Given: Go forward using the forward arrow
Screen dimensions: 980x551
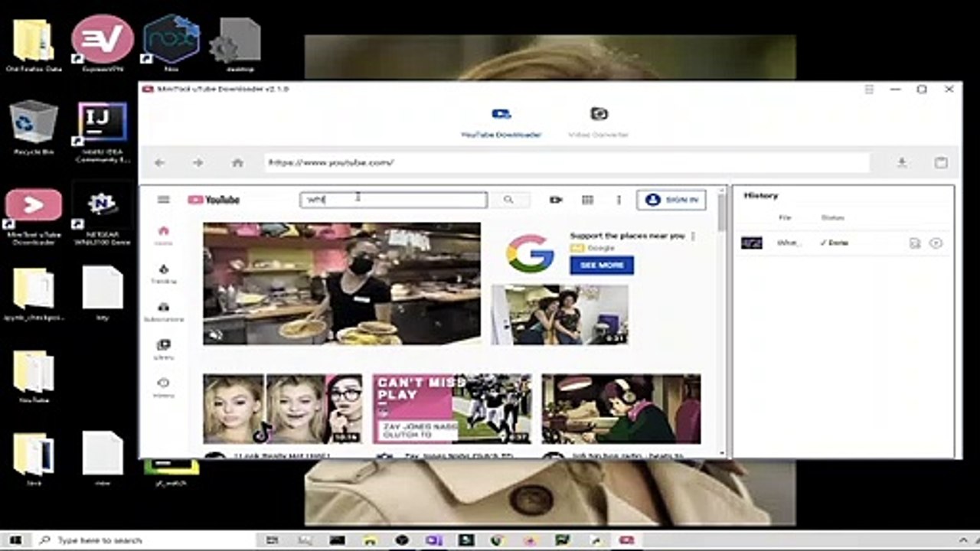Looking at the screenshot, I should (198, 162).
